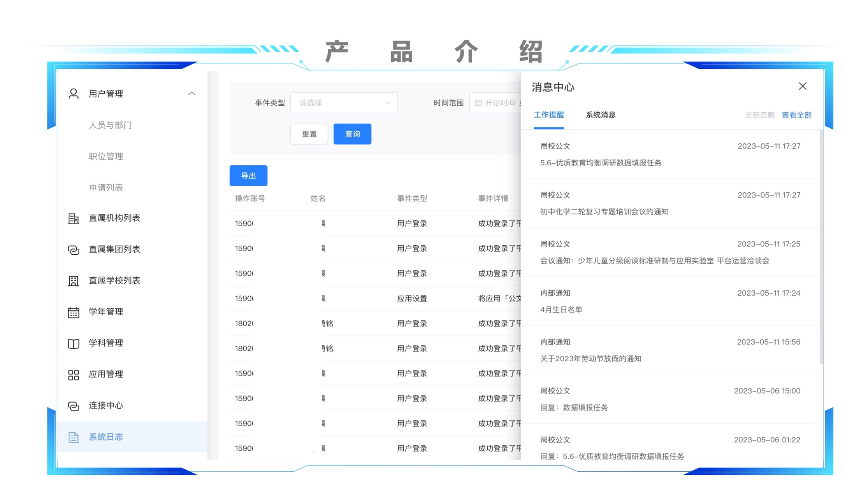Click the 用户管理 user icon

coord(73,94)
